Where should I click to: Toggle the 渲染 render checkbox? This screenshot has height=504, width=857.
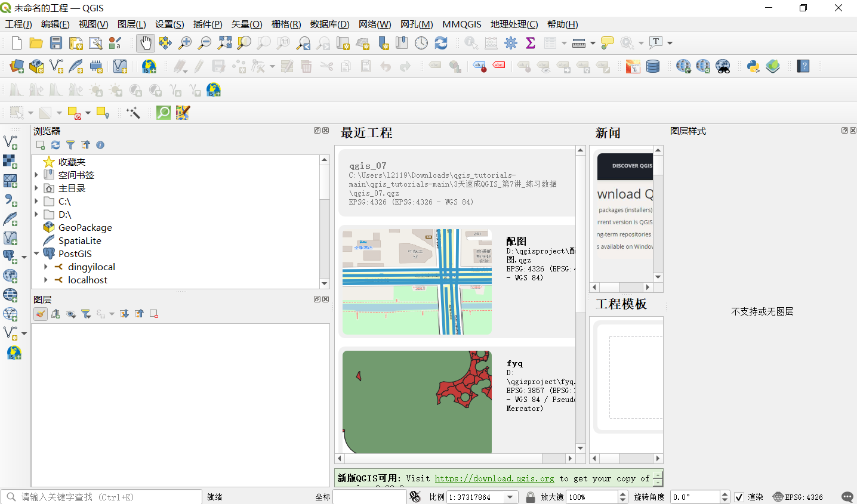739,497
